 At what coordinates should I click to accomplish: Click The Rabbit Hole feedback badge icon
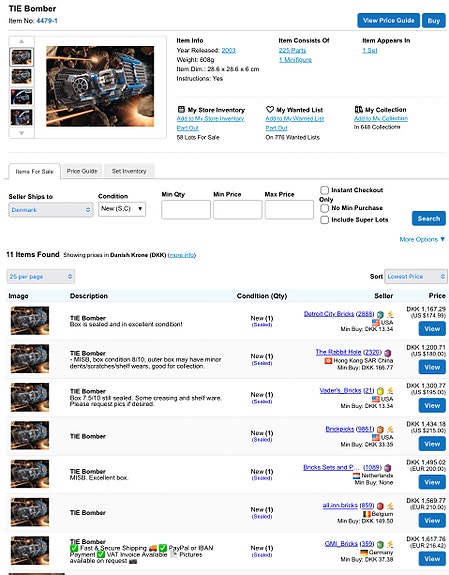tap(387, 353)
